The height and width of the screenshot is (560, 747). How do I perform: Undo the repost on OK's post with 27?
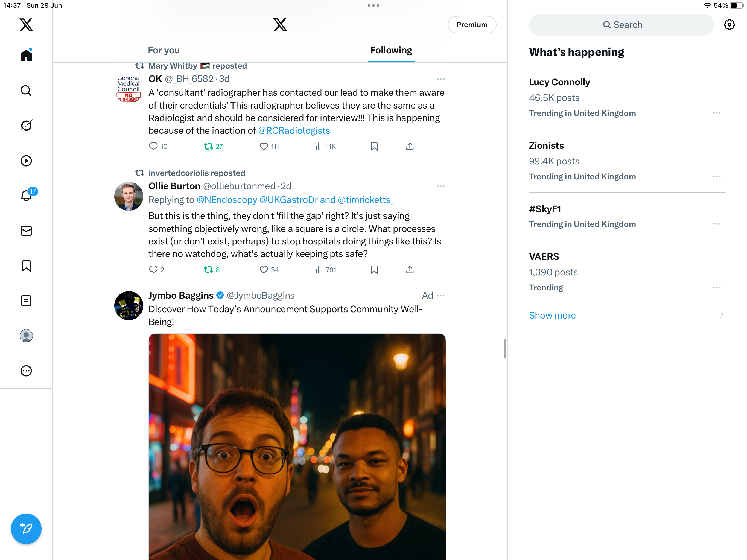[x=213, y=146]
